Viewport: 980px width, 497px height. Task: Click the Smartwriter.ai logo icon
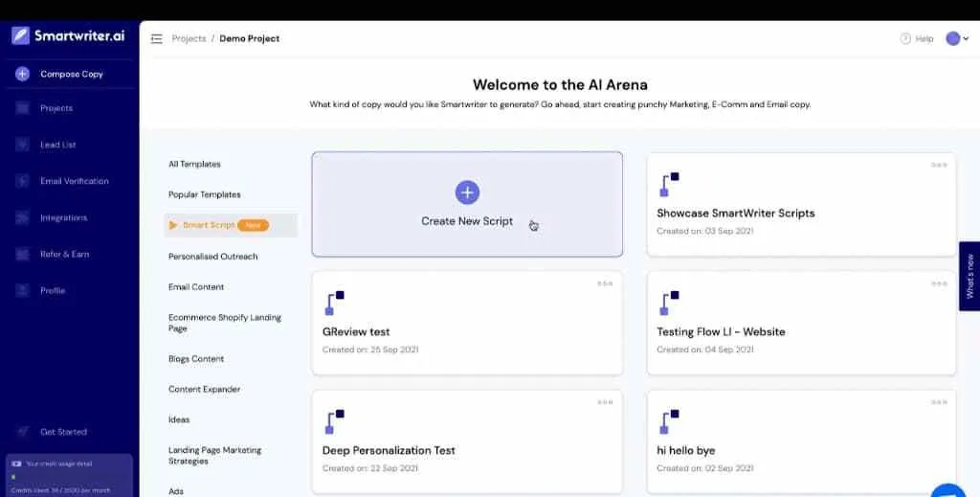[x=21, y=35]
